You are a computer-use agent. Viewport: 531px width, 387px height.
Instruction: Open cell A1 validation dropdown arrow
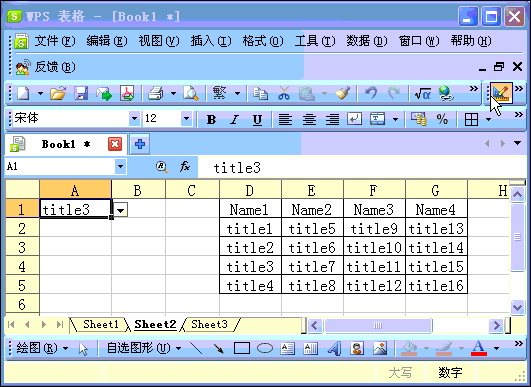pos(120,210)
